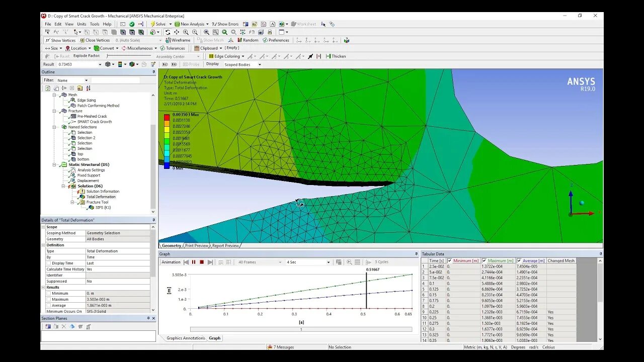Select Pre-Meshed Crack in tree
Image resolution: width=644 pixels, height=362 pixels.
tap(92, 116)
